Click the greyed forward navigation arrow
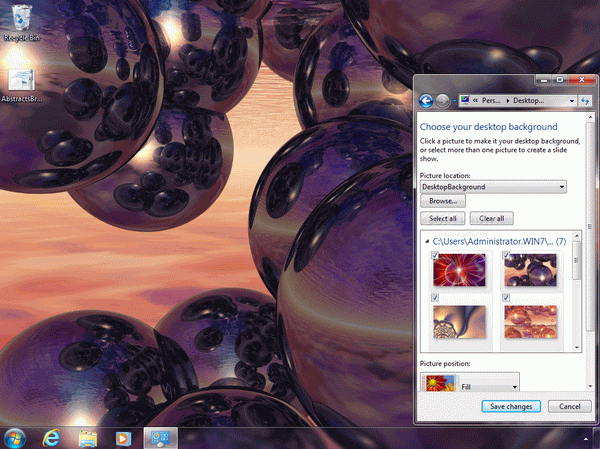 (x=442, y=101)
